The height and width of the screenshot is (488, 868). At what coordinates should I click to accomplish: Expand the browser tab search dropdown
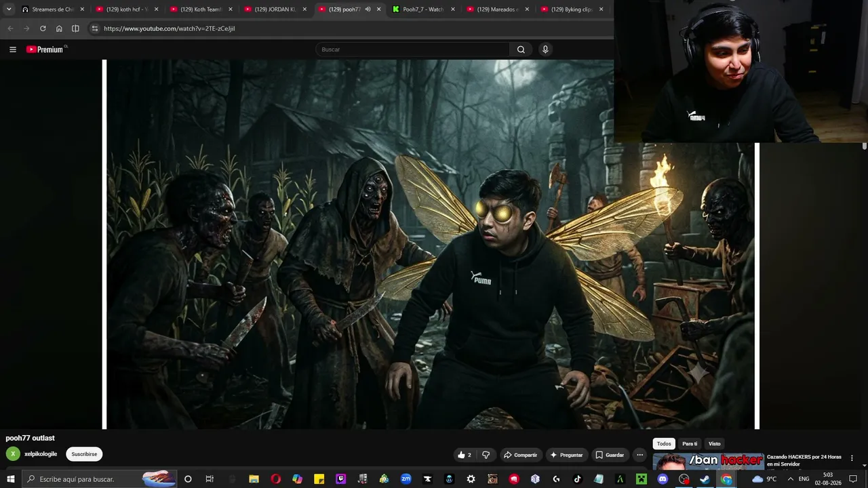(x=9, y=9)
